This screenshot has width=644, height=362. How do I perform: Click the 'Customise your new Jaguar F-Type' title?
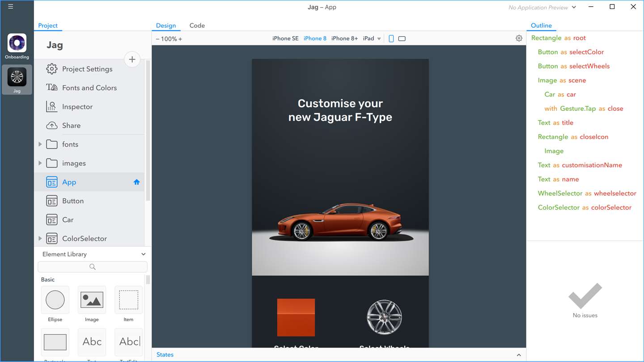tap(340, 110)
